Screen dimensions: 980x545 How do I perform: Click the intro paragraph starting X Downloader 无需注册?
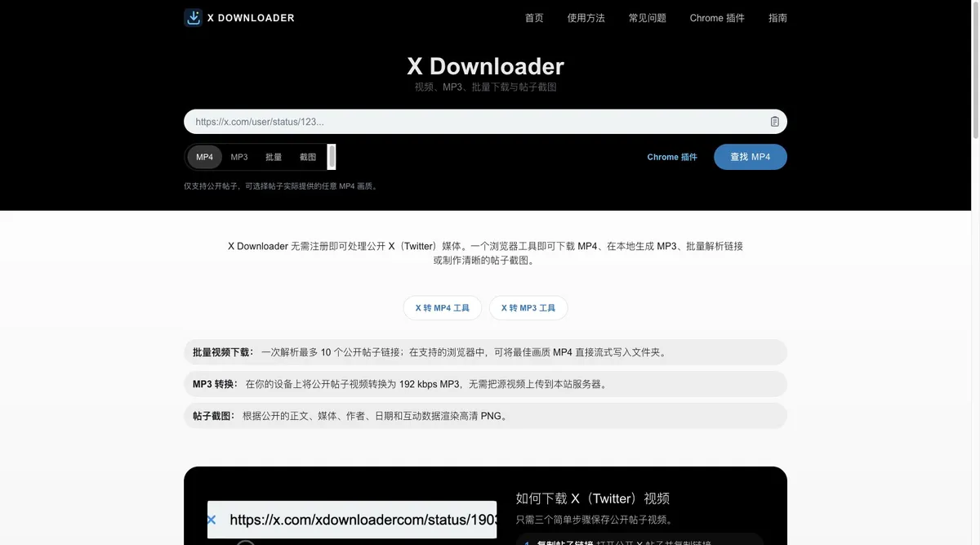pos(485,253)
